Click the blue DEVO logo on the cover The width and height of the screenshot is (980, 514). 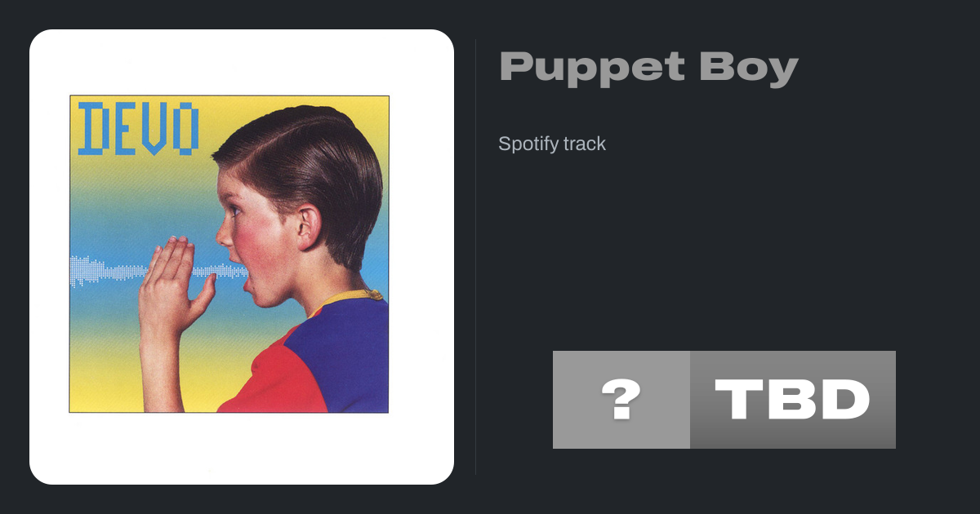[x=139, y=129]
